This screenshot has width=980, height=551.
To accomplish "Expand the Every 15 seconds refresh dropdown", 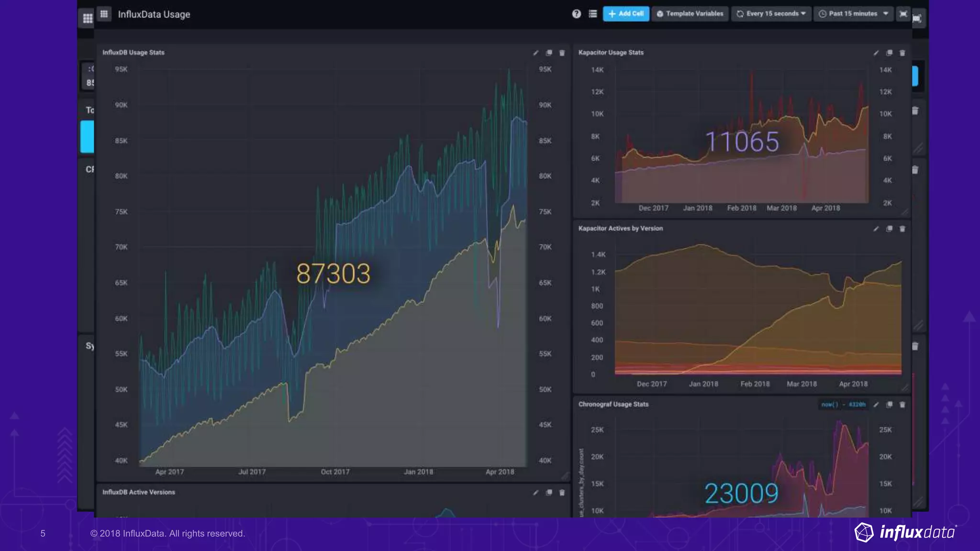I will click(x=771, y=14).
